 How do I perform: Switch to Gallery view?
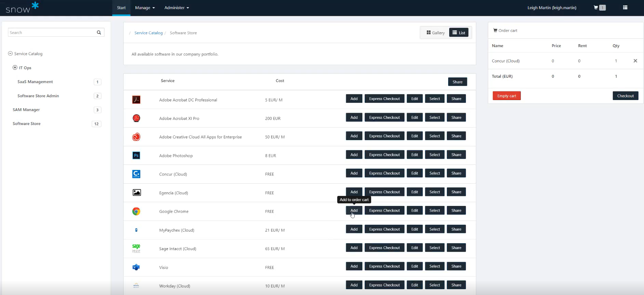coord(435,33)
